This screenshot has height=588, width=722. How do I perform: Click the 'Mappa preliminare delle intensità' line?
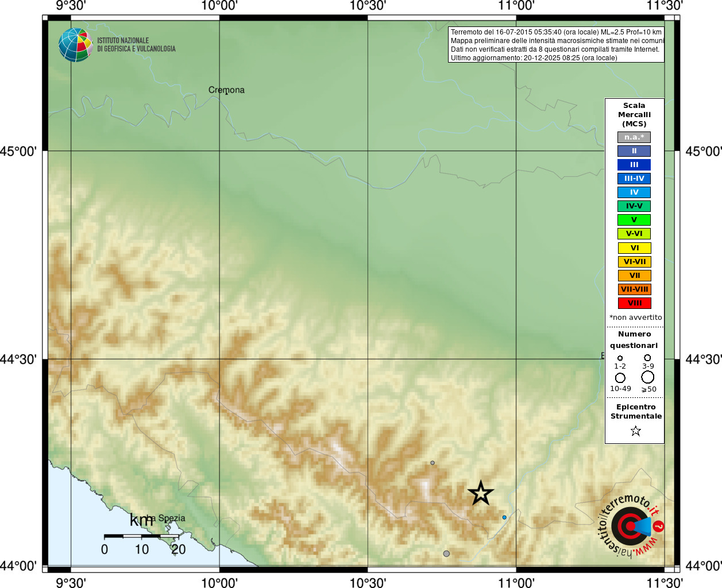[557, 41]
